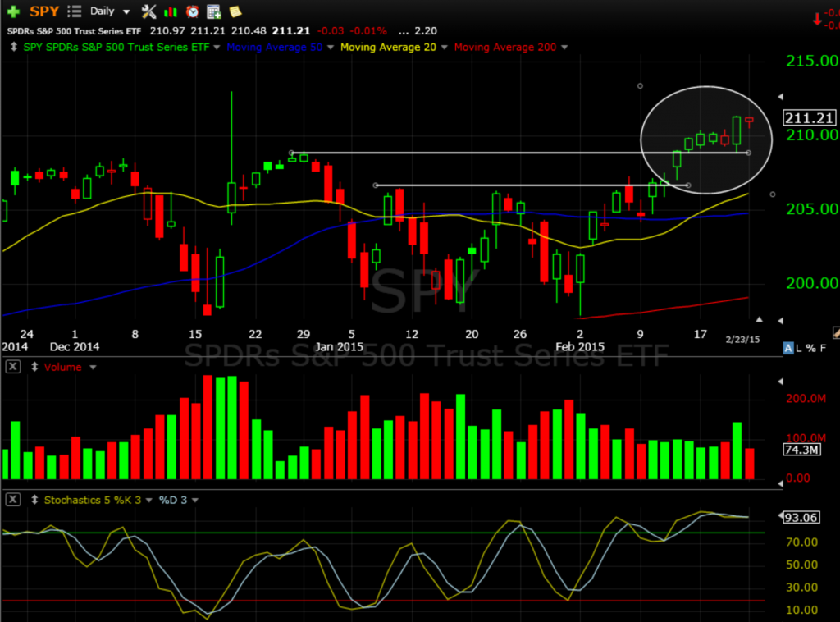Open the Volume indicator dropdown arrow

[x=93, y=368]
